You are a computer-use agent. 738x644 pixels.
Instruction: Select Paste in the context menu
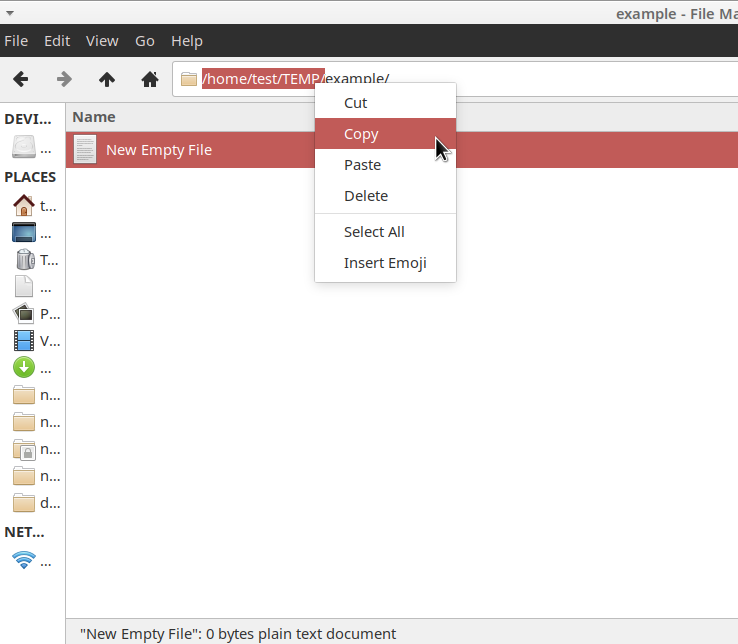(362, 165)
